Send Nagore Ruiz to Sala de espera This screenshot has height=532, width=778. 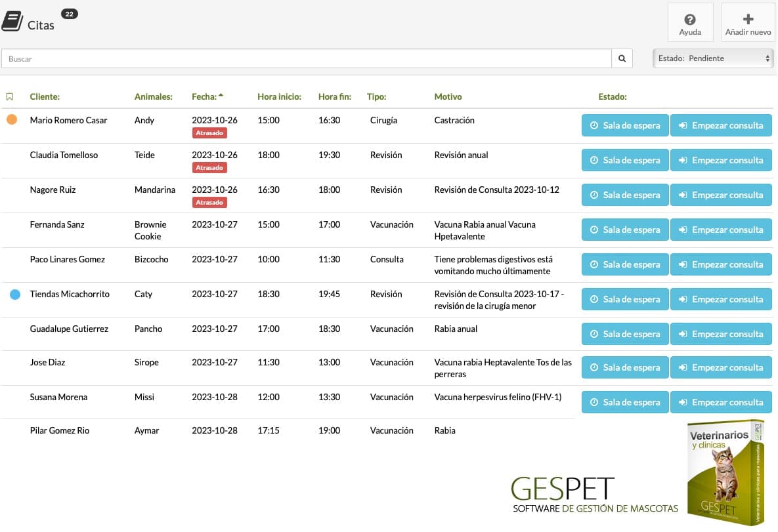(624, 195)
